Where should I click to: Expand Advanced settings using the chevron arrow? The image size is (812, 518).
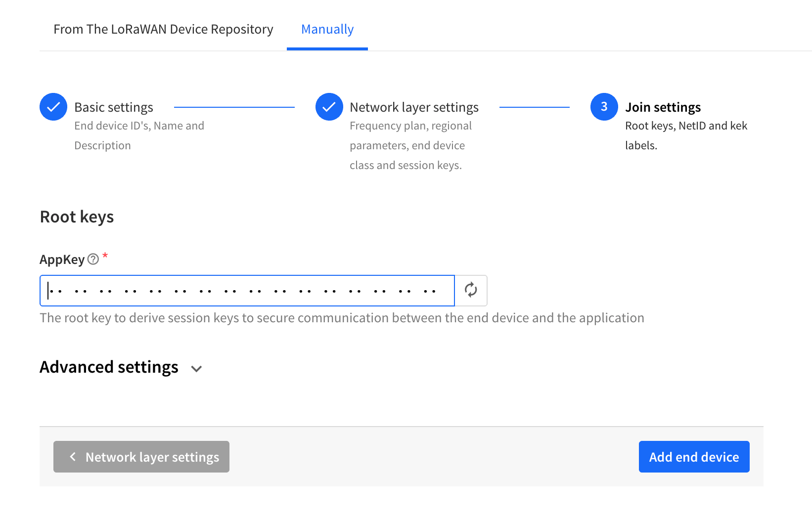pyautogui.click(x=196, y=369)
